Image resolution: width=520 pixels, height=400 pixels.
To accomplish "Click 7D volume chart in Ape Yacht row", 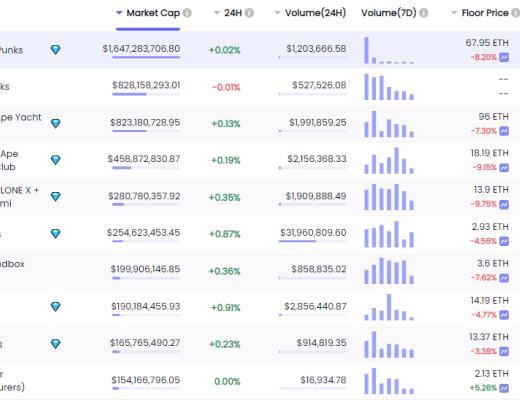I will click(389, 124).
